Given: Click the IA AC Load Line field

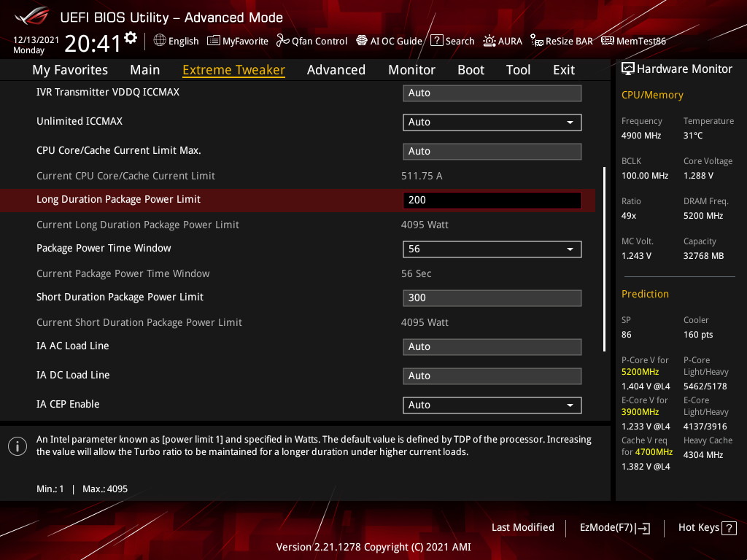Looking at the screenshot, I should [x=492, y=347].
